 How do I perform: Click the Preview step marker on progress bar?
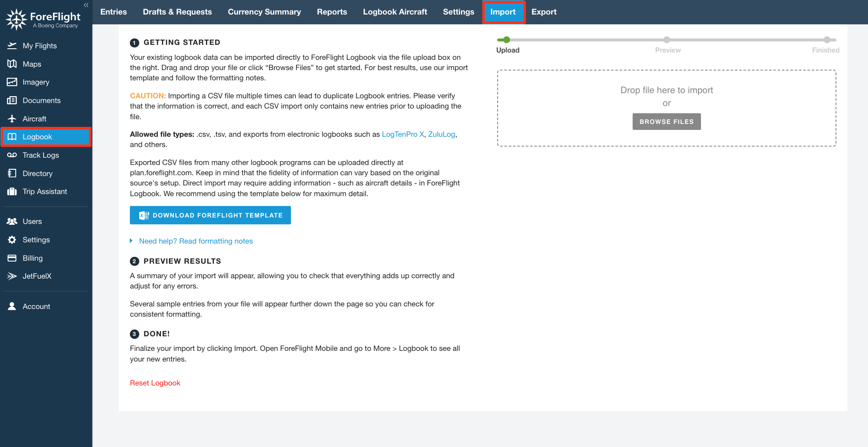click(x=667, y=40)
